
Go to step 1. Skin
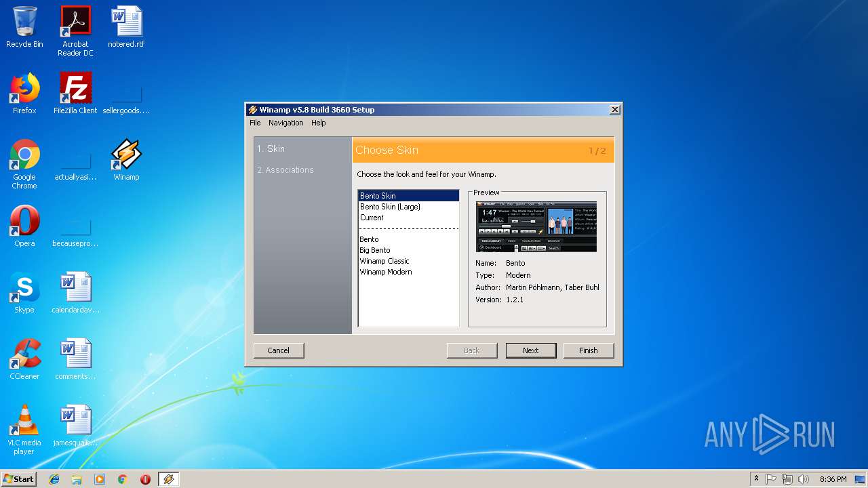271,148
